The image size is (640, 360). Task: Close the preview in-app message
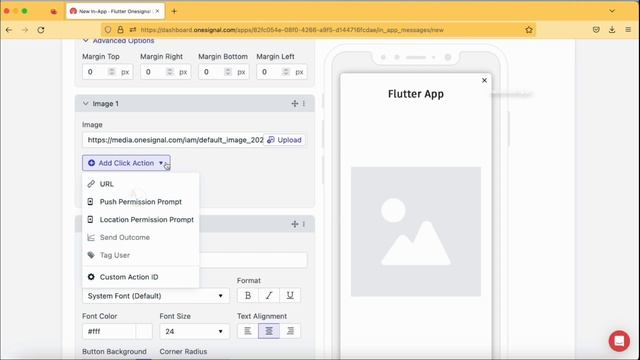pyautogui.click(x=484, y=80)
